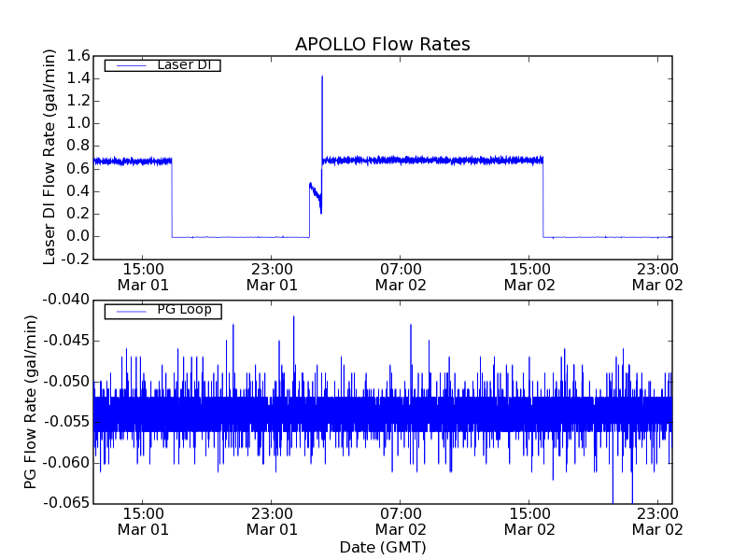This screenshot has width=747, height=560.
Task: Click the 'Laser DI Flow Rate (gal/min)' axis label
Action: tap(49, 157)
